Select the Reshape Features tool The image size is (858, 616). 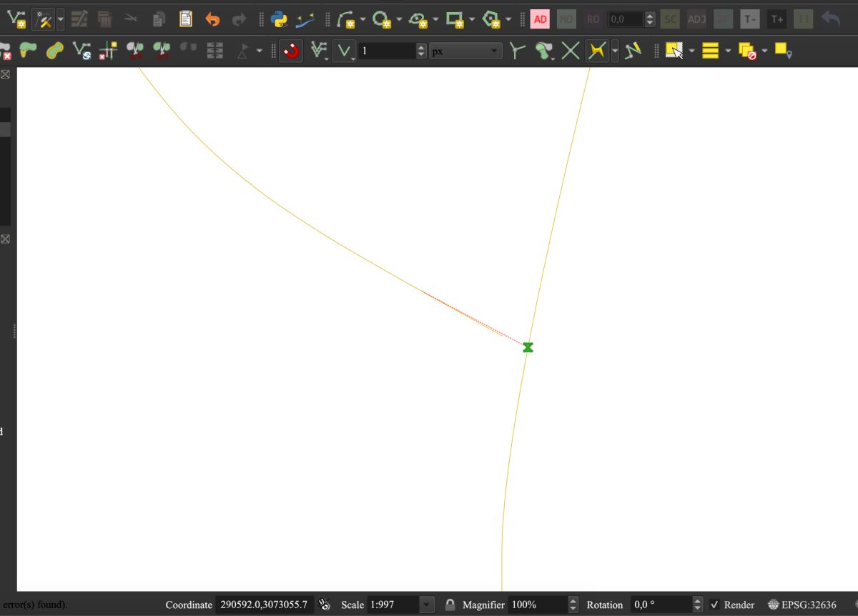point(28,51)
